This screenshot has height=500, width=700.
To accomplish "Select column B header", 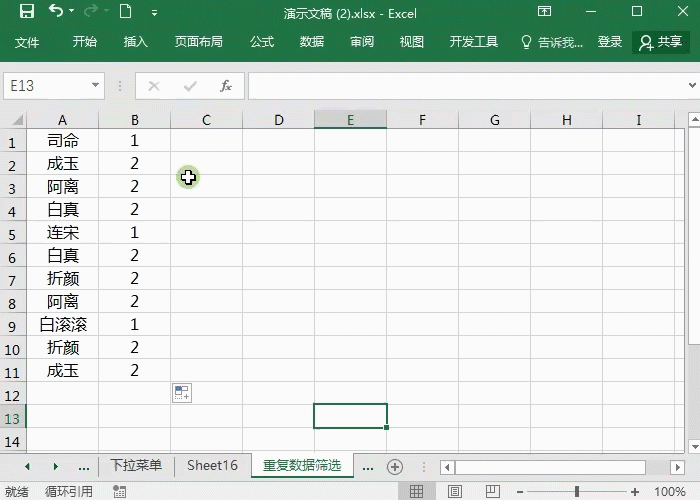I will pos(134,120).
